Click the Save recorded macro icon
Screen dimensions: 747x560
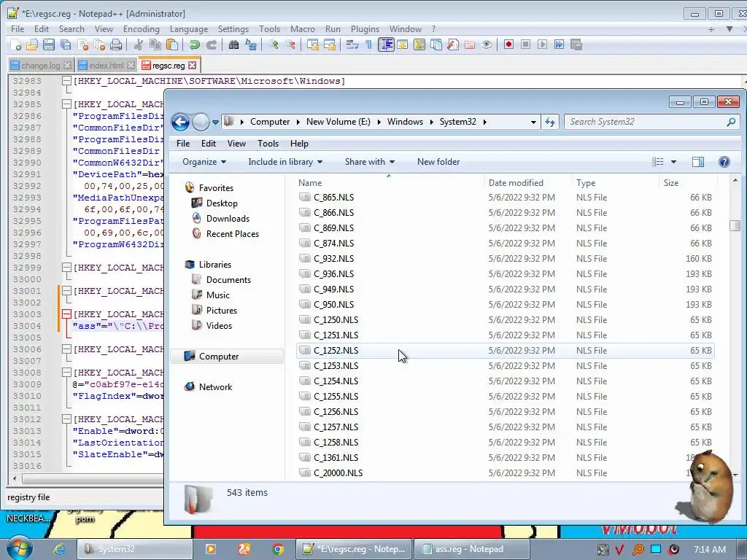[576, 44]
